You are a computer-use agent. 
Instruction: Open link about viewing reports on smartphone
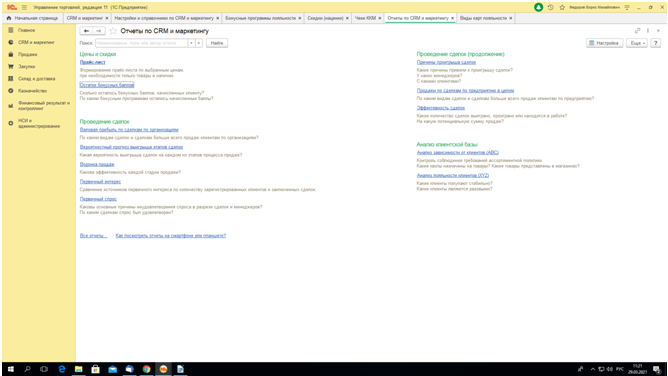[171, 235]
